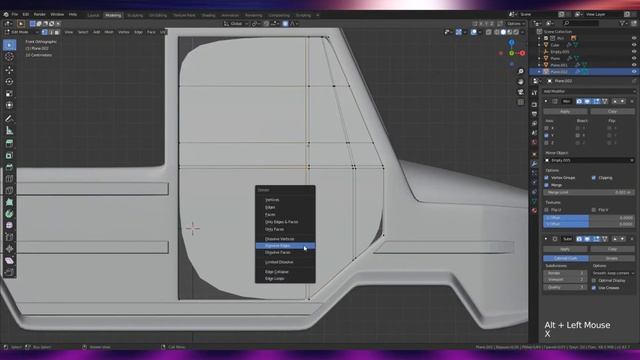This screenshot has height=360, width=640.
Task: Select the Transform tool
Action: (x=9, y=105)
